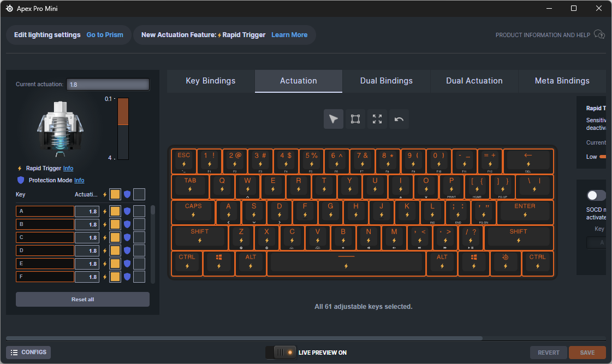This screenshot has height=364, width=612.
Task: Click the right Windows key on the keyboard diagram
Action: click(474, 264)
